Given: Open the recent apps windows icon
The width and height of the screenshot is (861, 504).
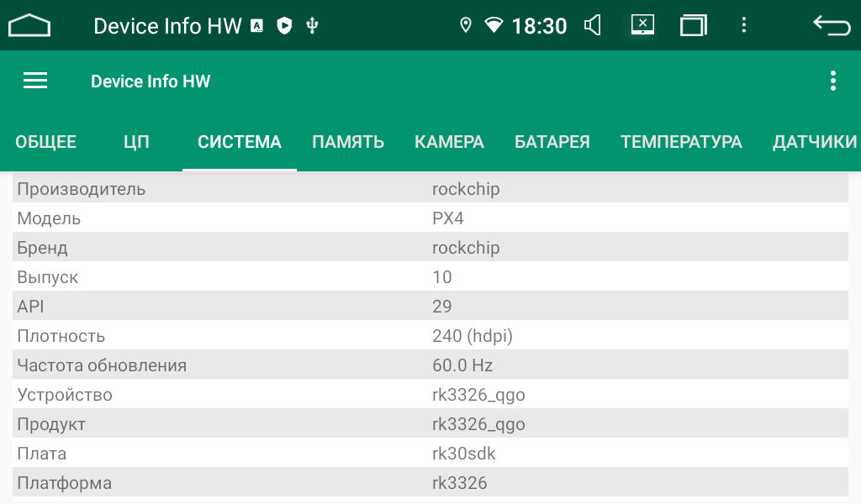Looking at the screenshot, I should pyautogui.click(x=694, y=25).
